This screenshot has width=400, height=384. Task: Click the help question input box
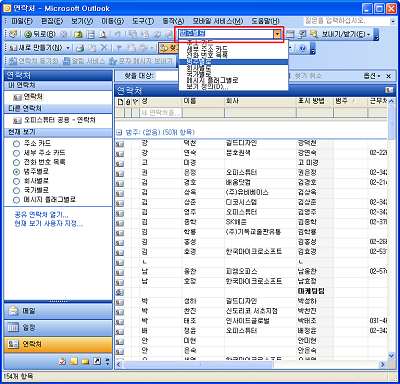click(x=347, y=21)
